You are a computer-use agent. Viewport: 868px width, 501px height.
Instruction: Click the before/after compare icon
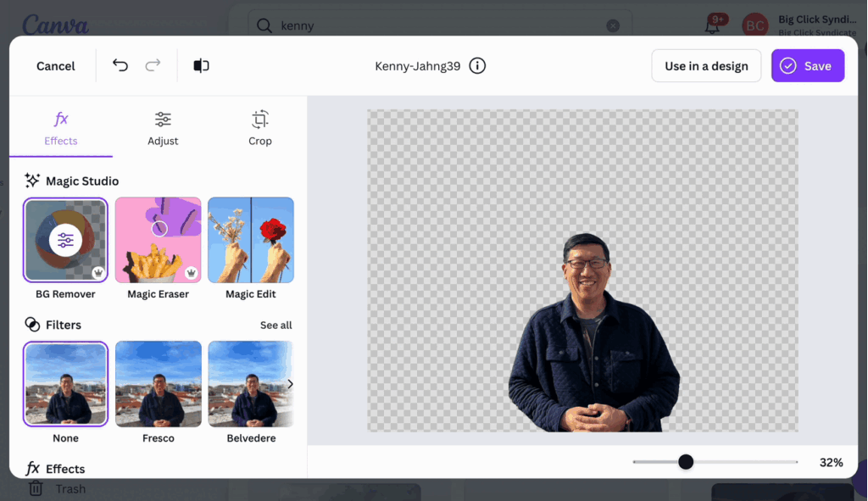[x=201, y=65]
